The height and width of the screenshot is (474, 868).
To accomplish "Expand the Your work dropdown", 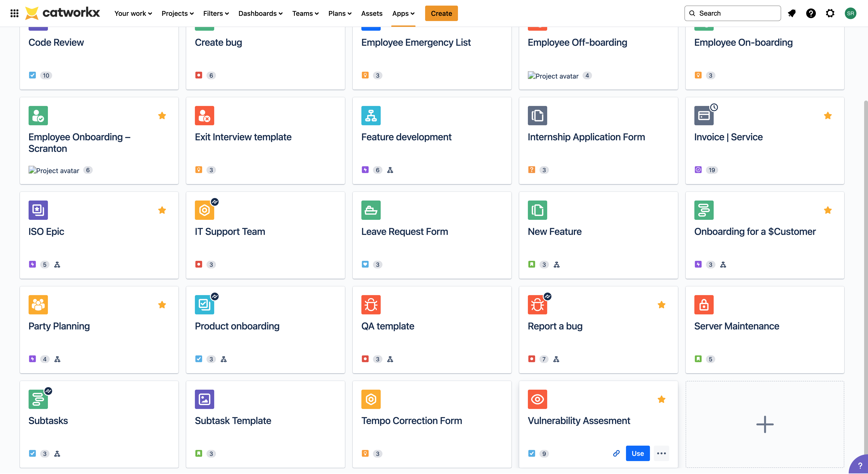I will pyautogui.click(x=133, y=14).
